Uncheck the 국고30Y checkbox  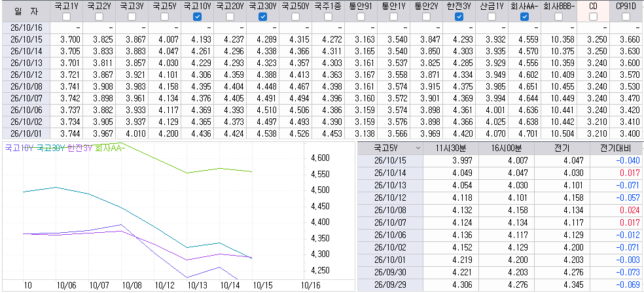pyautogui.click(x=263, y=17)
